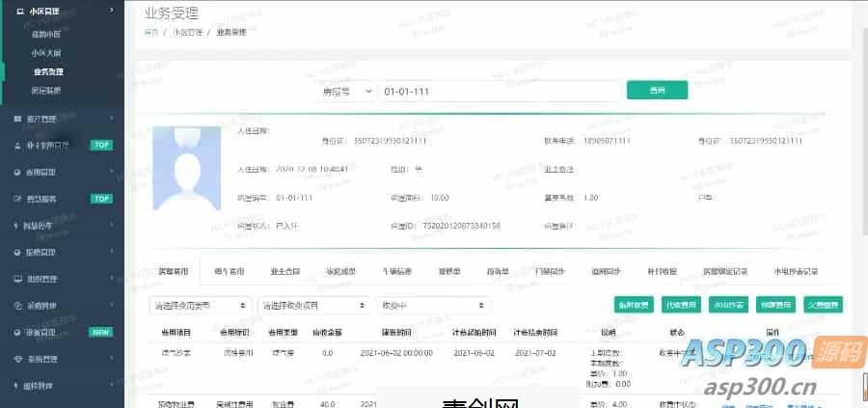868x408 pixels.
Task: Click the icon beside 采购管理 in sidebar
Action: [16, 305]
